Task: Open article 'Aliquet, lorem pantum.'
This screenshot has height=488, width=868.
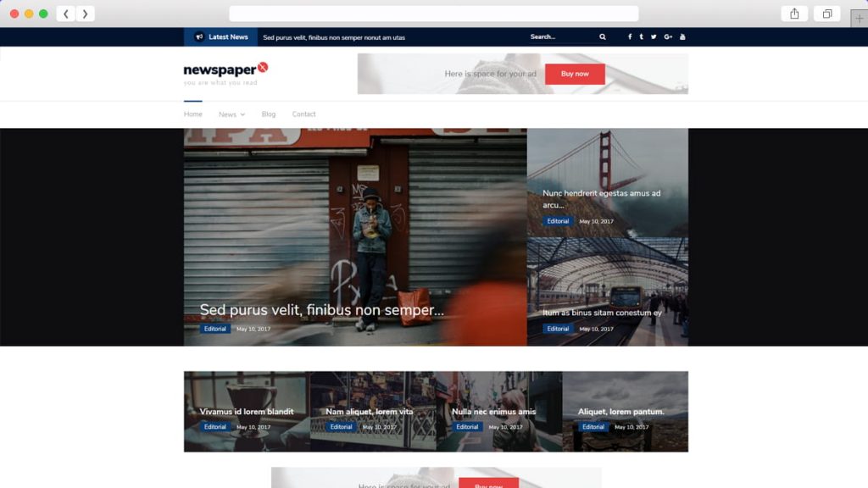Action: point(621,412)
